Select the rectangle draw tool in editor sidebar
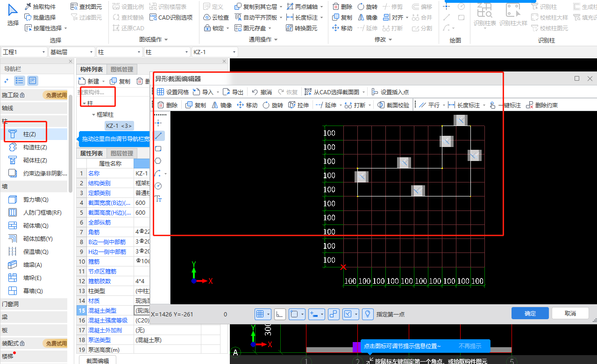This screenshot has height=364, width=597. coord(158,148)
